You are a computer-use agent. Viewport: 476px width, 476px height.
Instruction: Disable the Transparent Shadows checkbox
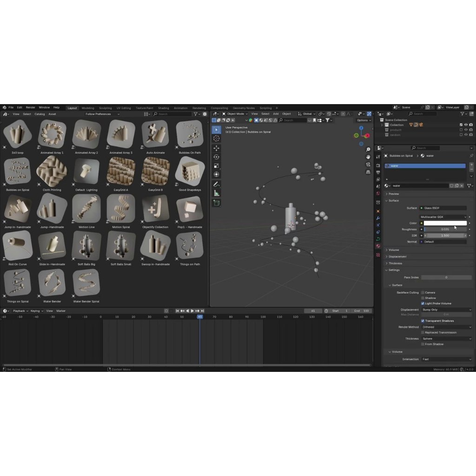[423, 321]
